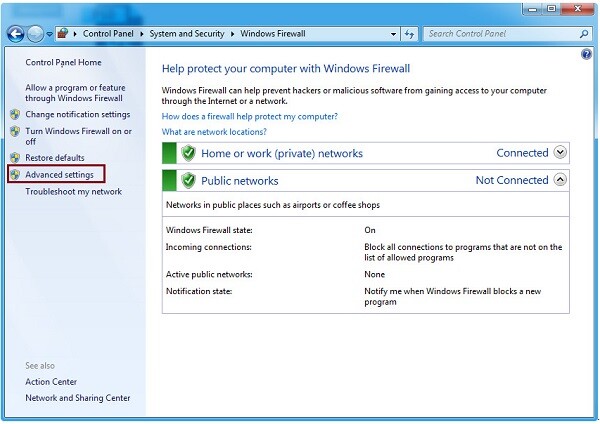Minimize the Windows Firewall window
600x424 pixels.
pos(533,9)
